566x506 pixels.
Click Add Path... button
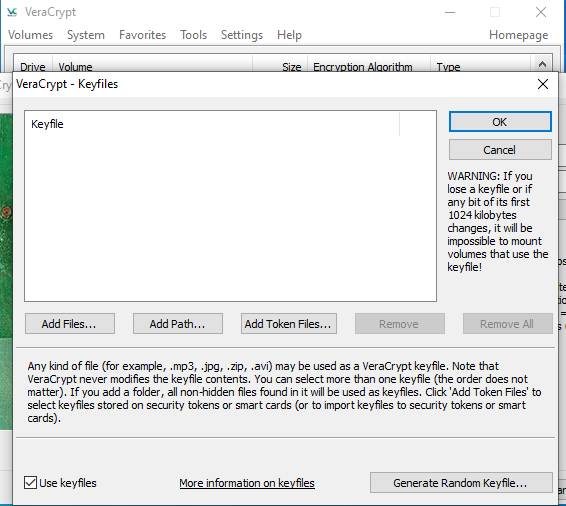pyautogui.click(x=178, y=324)
